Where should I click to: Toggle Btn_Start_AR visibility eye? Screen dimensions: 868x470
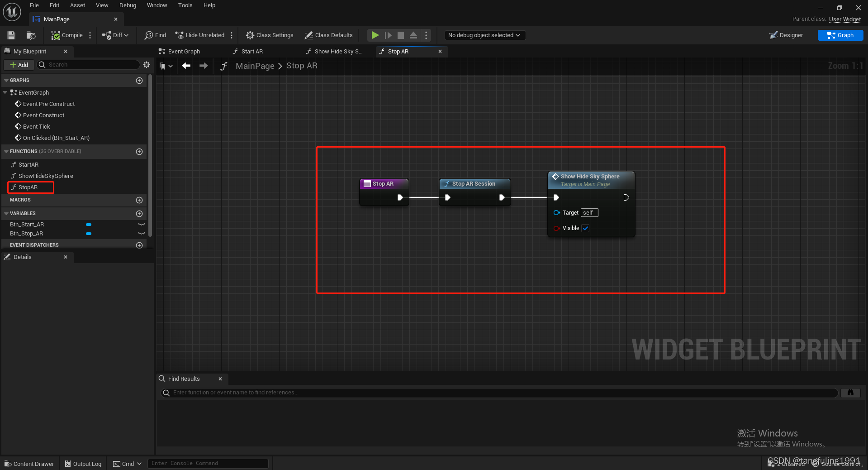pos(142,225)
